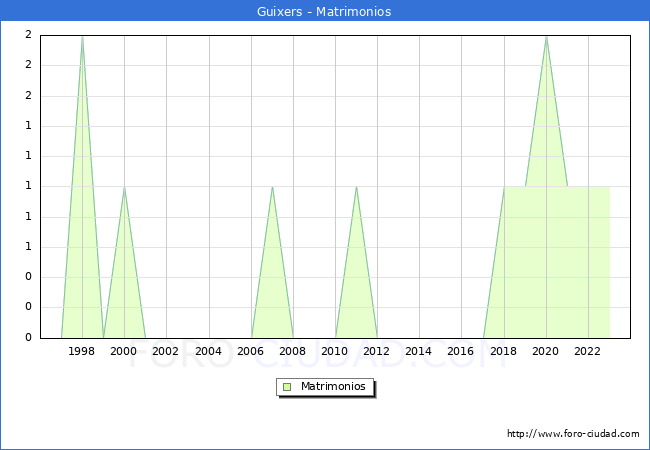Select the 1998 x-axis label
The width and height of the screenshot is (650, 450).
click(82, 351)
